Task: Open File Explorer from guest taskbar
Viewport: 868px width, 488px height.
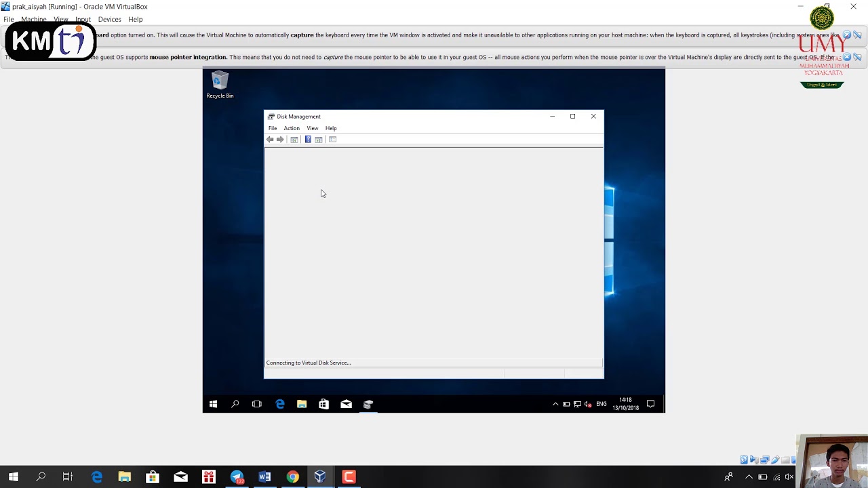Action: click(x=302, y=404)
